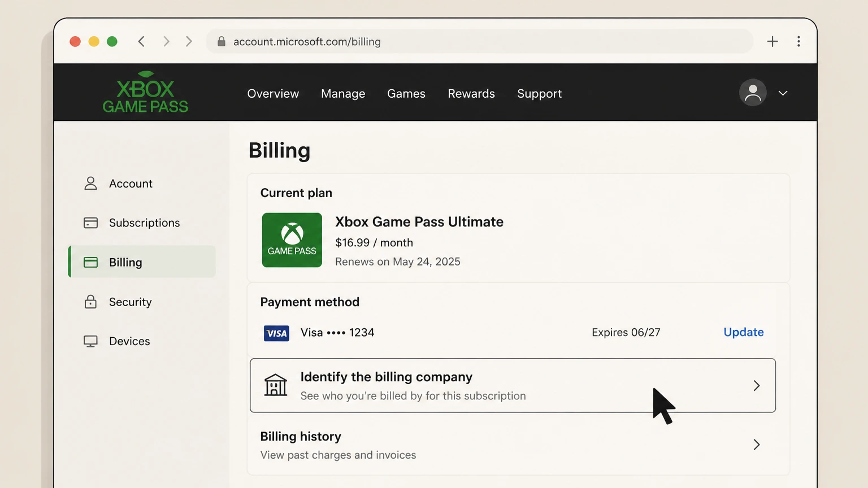The height and width of the screenshot is (488, 868).
Task: Click the Subscriptions card icon in sidebar
Action: click(x=90, y=223)
